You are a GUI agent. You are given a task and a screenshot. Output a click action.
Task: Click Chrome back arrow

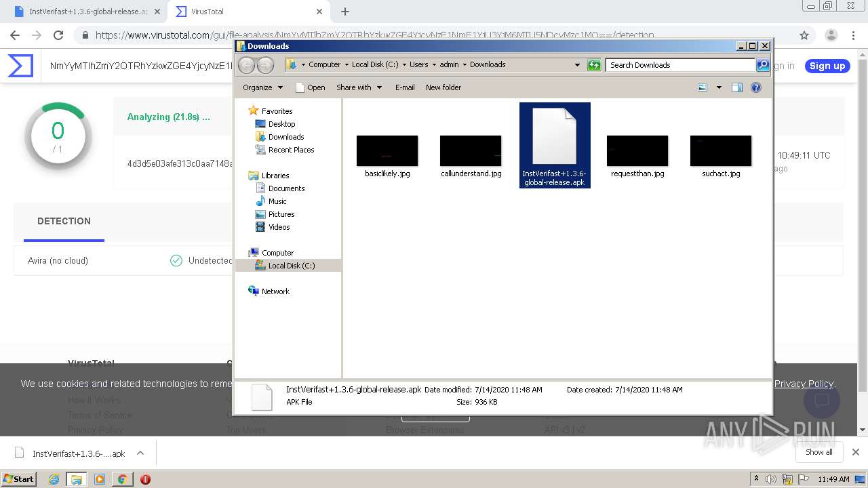click(x=15, y=35)
